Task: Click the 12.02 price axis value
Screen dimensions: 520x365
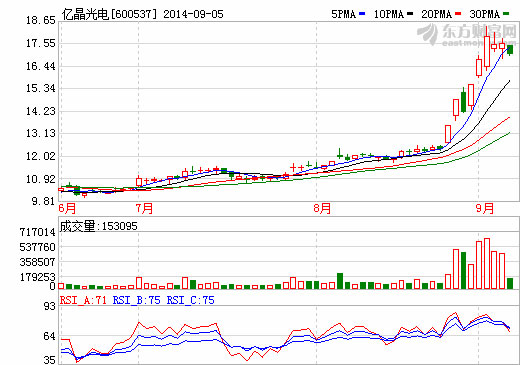Action: [x=41, y=156]
